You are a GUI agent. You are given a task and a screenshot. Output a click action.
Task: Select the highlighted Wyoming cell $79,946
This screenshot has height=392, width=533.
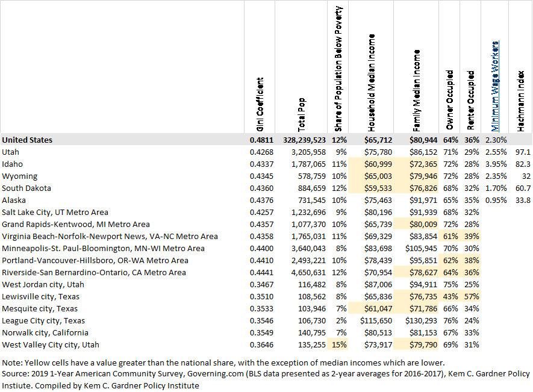coord(416,176)
